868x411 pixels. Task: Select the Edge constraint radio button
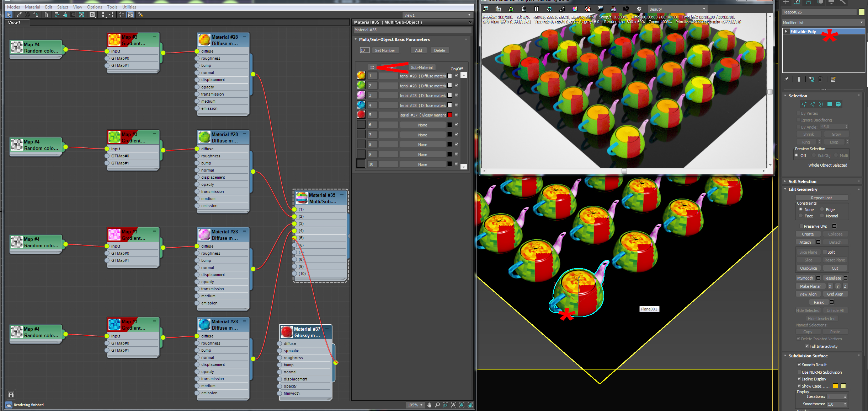pyautogui.click(x=822, y=209)
